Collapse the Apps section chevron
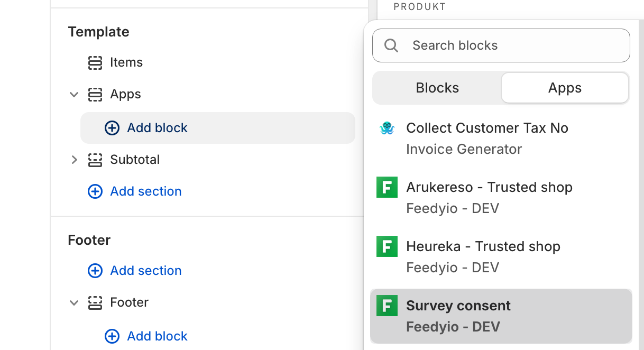Screen dimensions: 644x350 pyautogui.click(x=74, y=95)
